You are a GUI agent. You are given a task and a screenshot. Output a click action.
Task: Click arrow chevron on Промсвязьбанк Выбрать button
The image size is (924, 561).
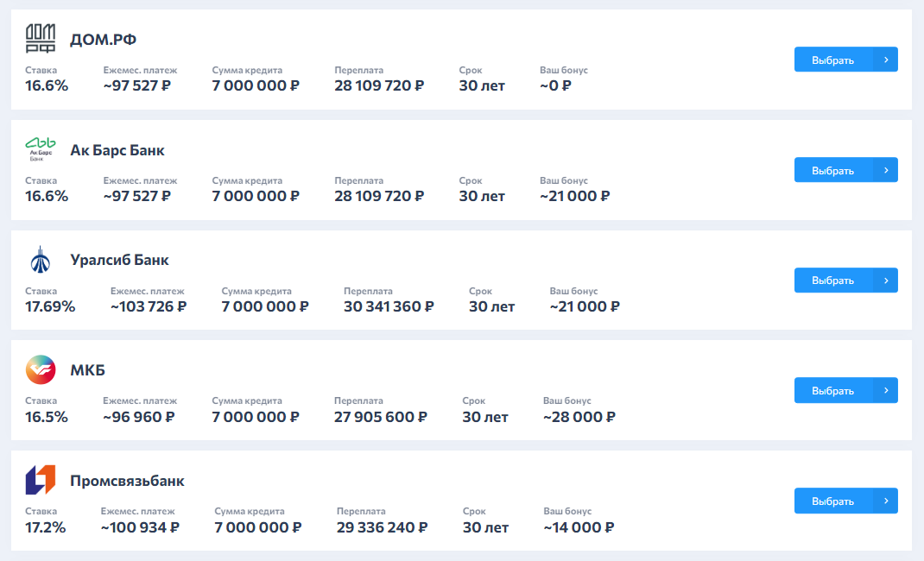pos(886,501)
